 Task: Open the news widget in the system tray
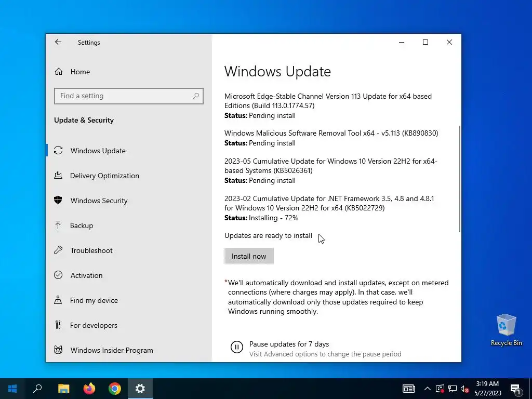pos(408,389)
